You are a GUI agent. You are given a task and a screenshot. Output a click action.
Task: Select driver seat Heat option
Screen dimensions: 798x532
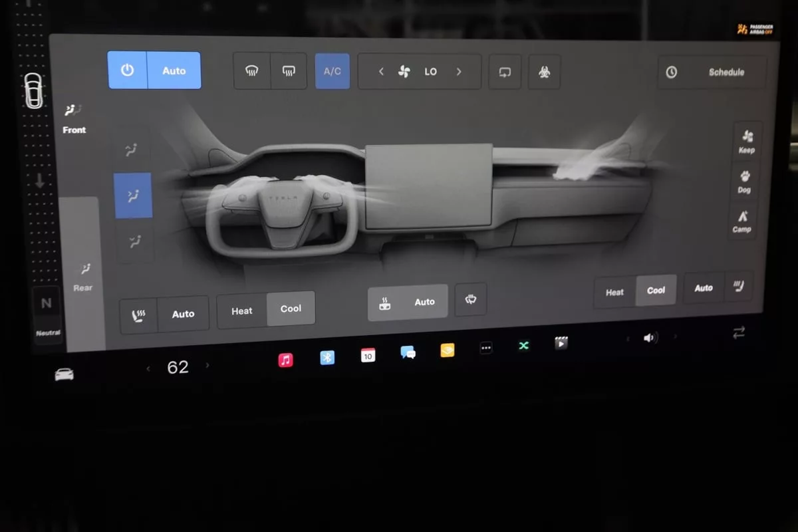(x=241, y=311)
